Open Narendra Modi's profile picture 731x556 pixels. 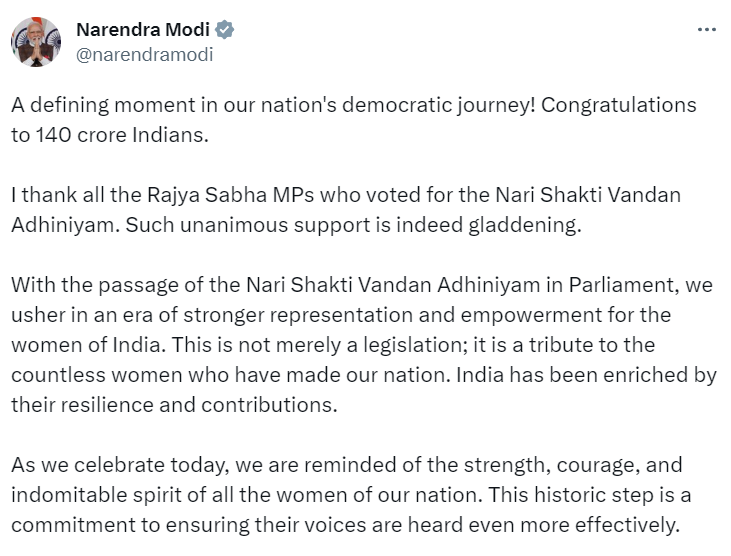tap(36, 42)
